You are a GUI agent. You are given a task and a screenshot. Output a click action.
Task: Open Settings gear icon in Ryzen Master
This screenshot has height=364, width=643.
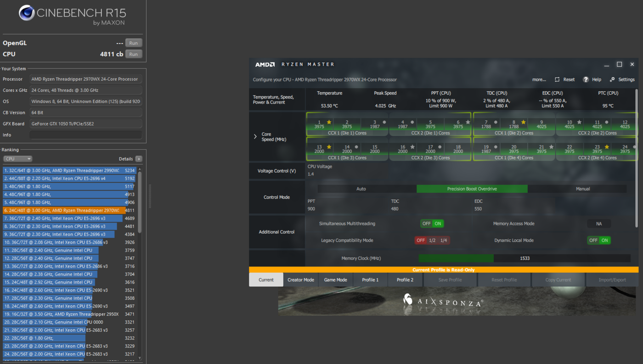click(612, 79)
